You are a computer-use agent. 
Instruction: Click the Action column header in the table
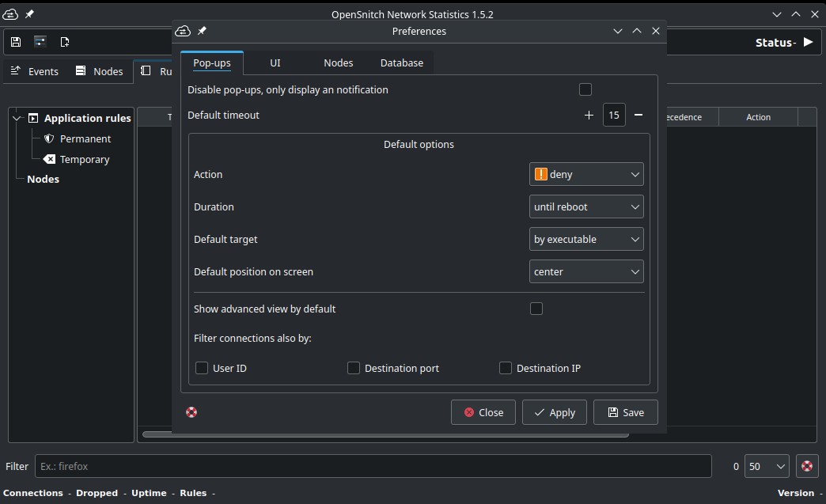point(758,117)
